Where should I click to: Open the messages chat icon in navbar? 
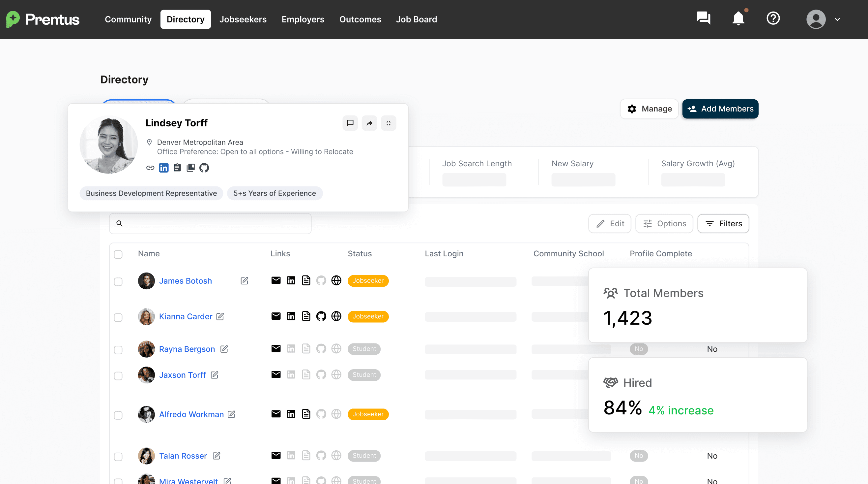click(x=704, y=18)
